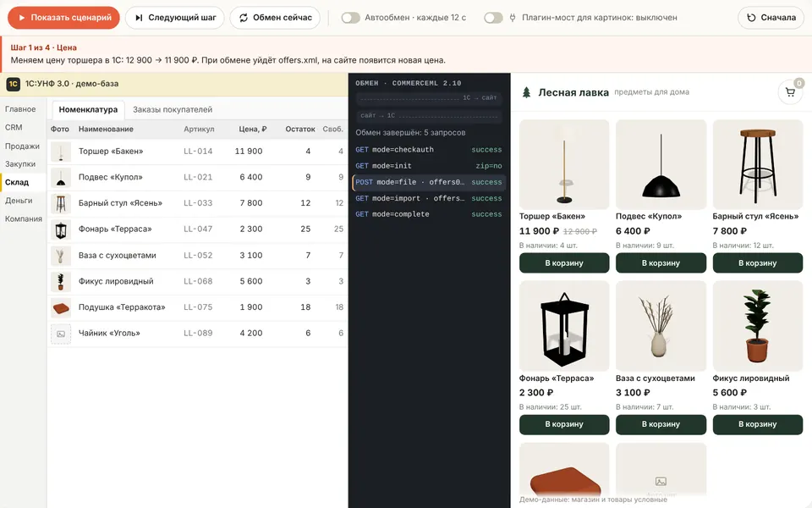Click the price cell 11 900 in table
Image resolution: width=812 pixels, height=508 pixels.
pos(249,152)
